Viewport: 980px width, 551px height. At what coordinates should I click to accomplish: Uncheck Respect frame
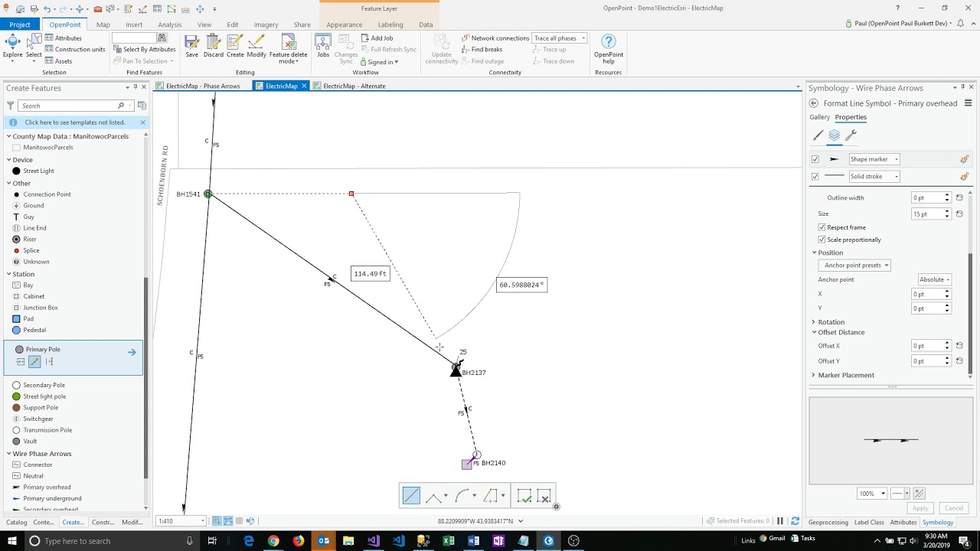pyautogui.click(x=822, y=227)
